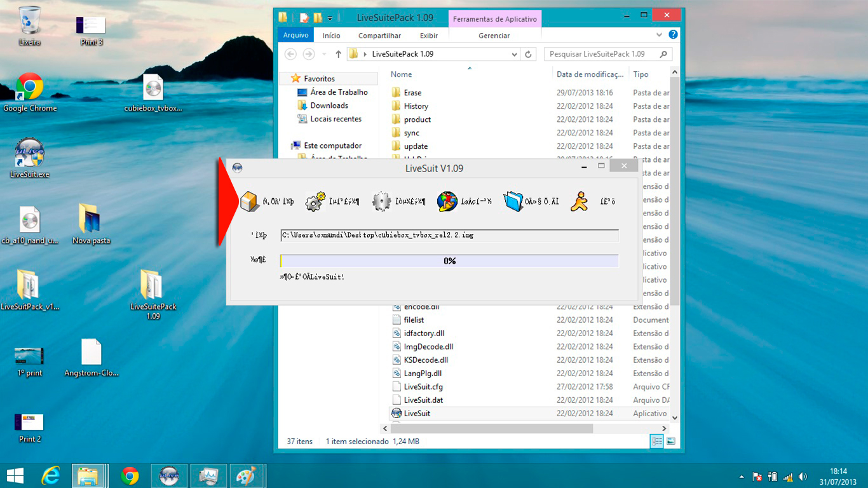868x488 pixels.
Task: Open address bar history dropdown
Action: coord(513,54)
